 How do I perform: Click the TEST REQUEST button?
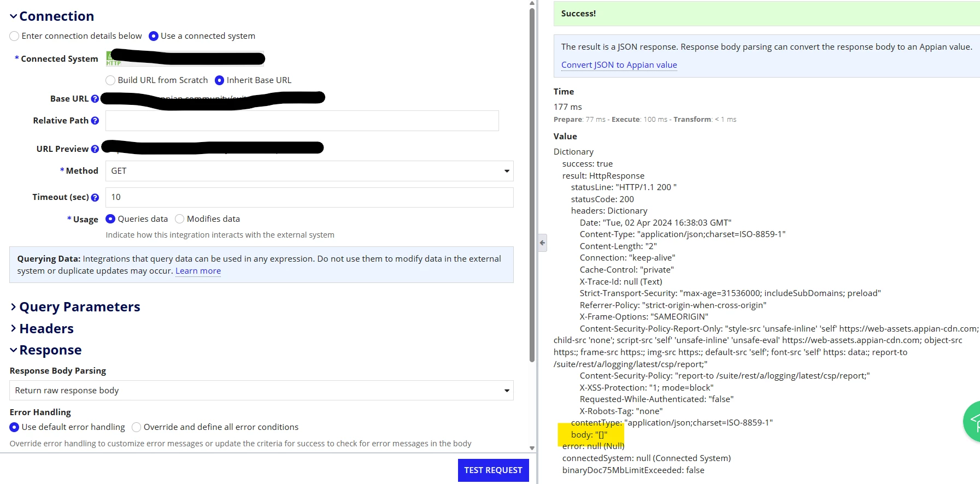pyautogui.click(x=493, y=470)
